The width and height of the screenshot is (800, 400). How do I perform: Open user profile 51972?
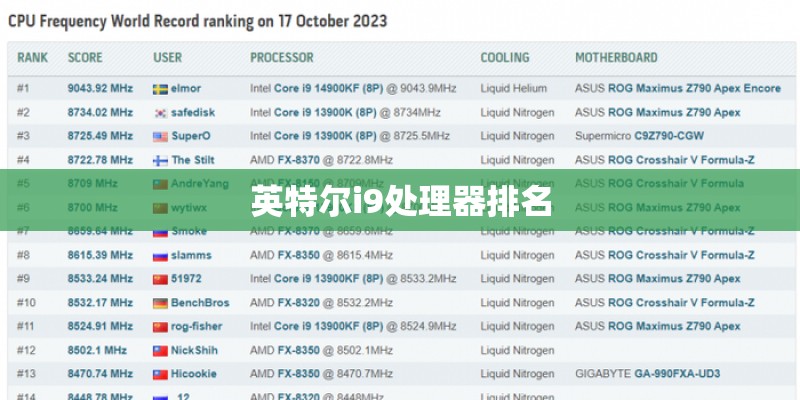pos(186,279)
